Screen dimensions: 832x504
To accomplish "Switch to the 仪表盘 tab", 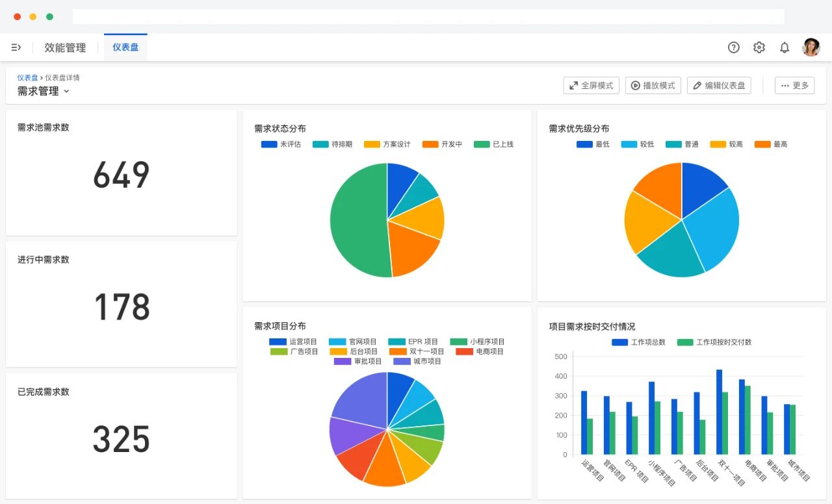I will point(125,47).
